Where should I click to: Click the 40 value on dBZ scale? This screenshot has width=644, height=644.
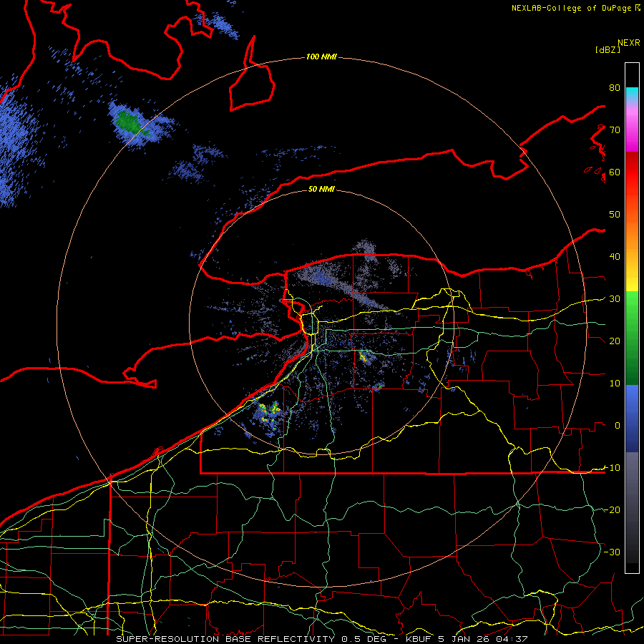(615, 257)
